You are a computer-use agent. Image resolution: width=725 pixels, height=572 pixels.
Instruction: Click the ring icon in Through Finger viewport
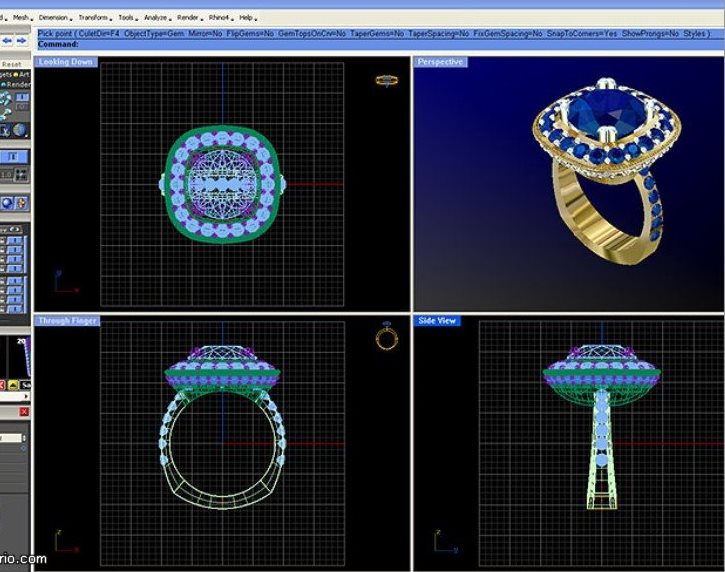(386, 337)
